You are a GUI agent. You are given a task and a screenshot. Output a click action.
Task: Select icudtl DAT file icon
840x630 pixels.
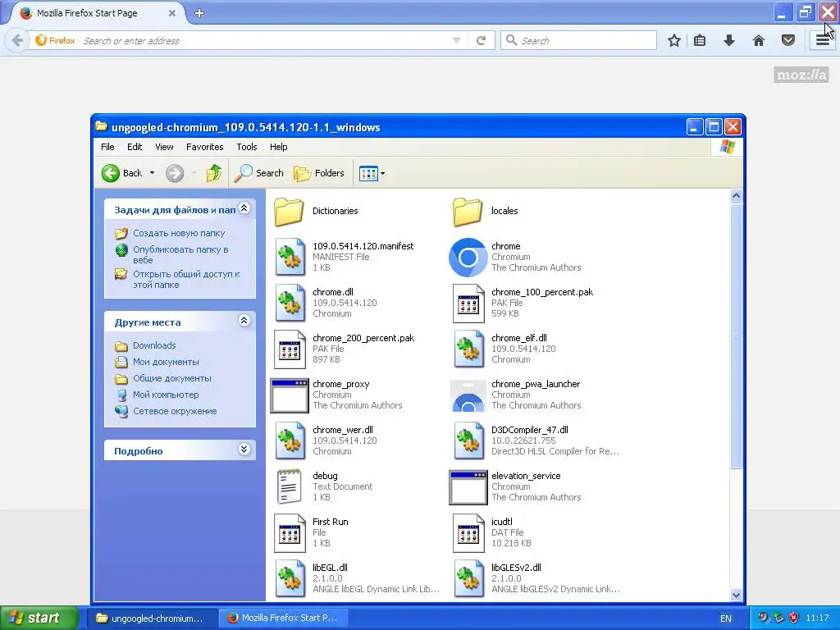click(x=468, y=533)
